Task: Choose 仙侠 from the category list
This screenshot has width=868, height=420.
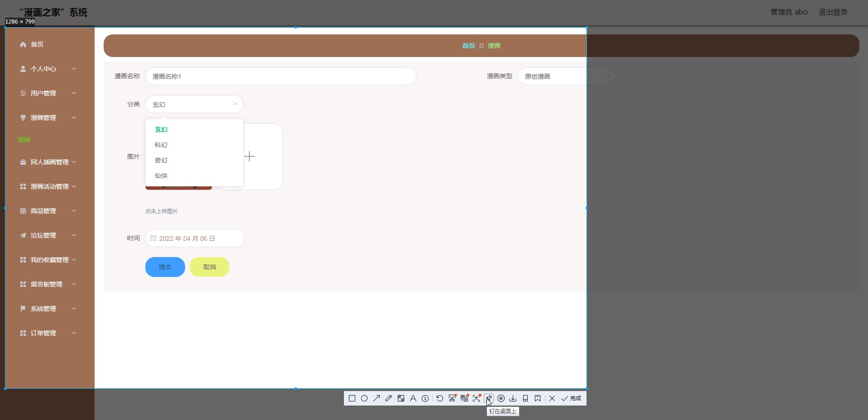Action: coord(194,176)
